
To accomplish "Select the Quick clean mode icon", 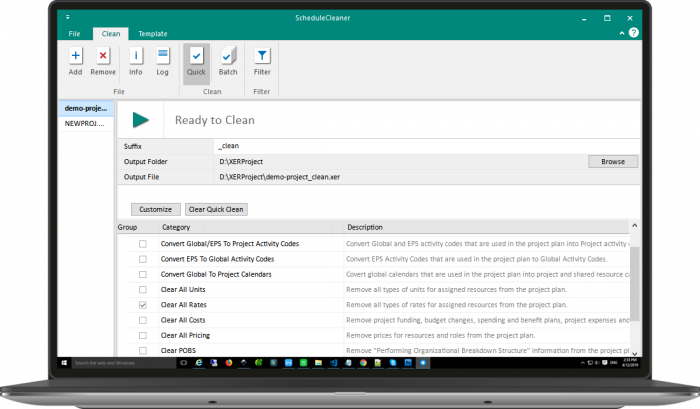I will tap(196, 63).
